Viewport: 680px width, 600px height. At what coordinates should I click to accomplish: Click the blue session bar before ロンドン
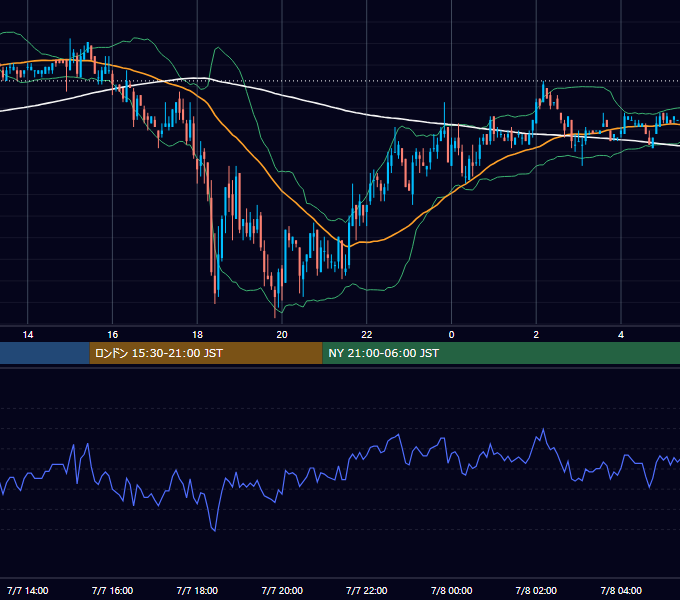coord(45,353)
